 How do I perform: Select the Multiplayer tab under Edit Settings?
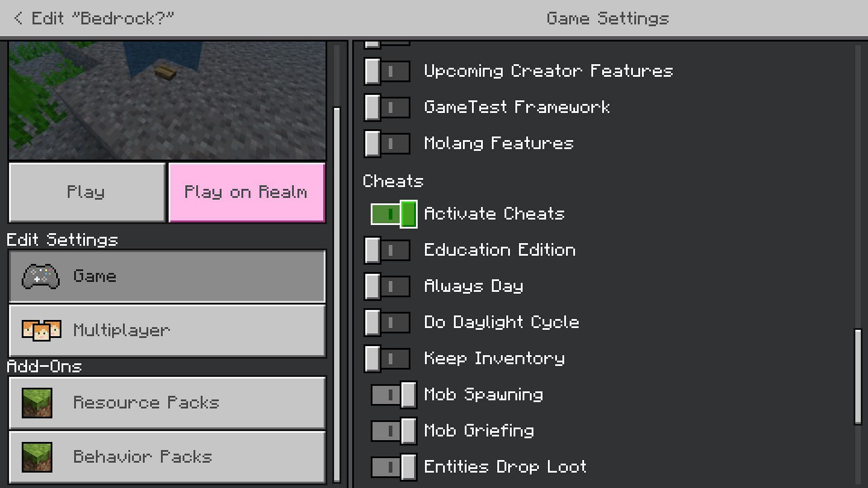[167, 330]
